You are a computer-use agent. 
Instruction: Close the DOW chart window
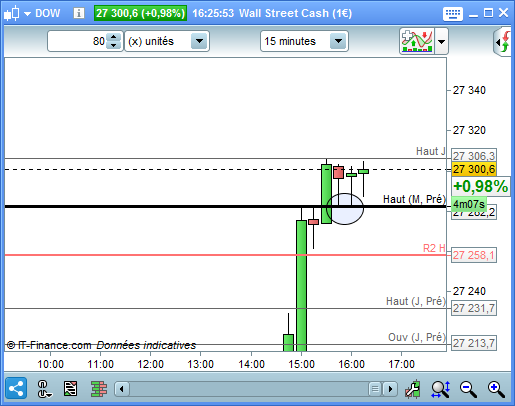(503, 13)
